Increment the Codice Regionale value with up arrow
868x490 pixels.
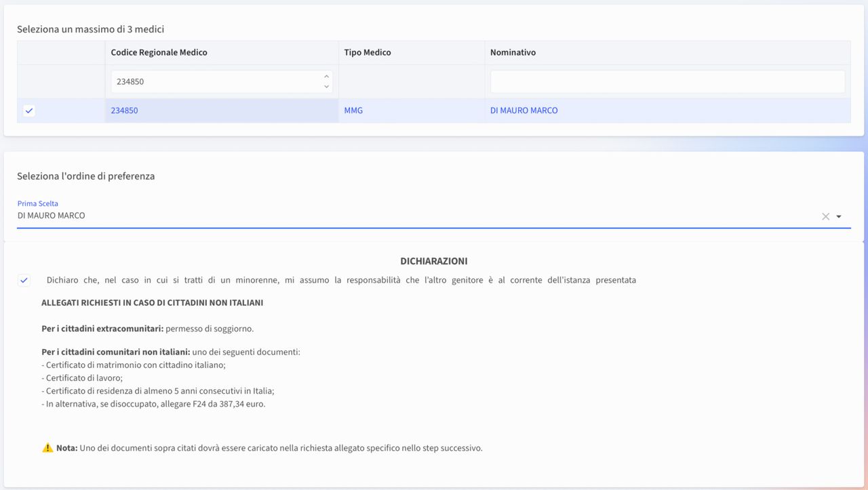click(x=326, y=77)
